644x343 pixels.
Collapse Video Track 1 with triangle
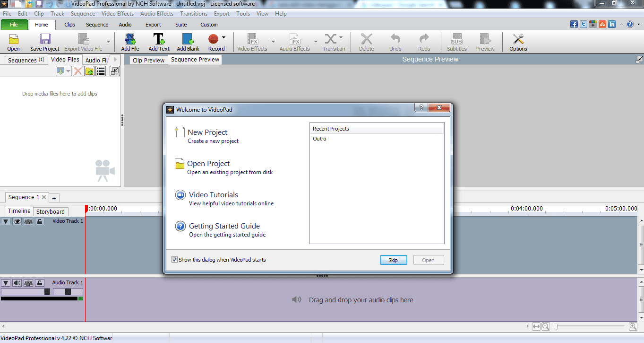pyautogui.click(x=6, y=221)
